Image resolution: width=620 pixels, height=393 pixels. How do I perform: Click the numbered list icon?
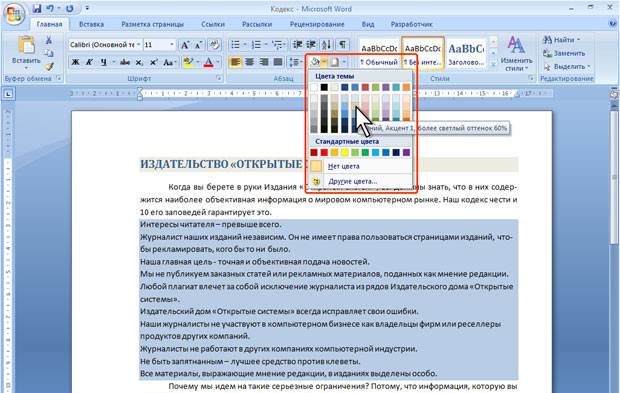pos(256,45)
